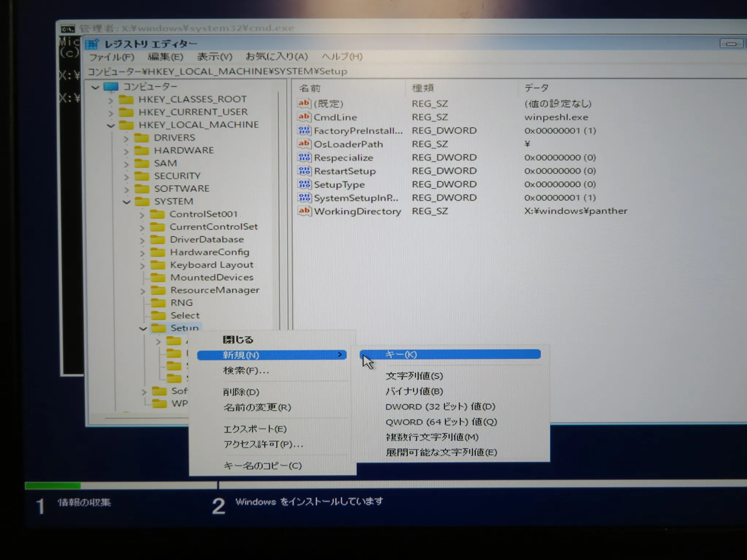
Task: Select 名前の変更(R) from the context menu
Action: click(x=257, y=407)
